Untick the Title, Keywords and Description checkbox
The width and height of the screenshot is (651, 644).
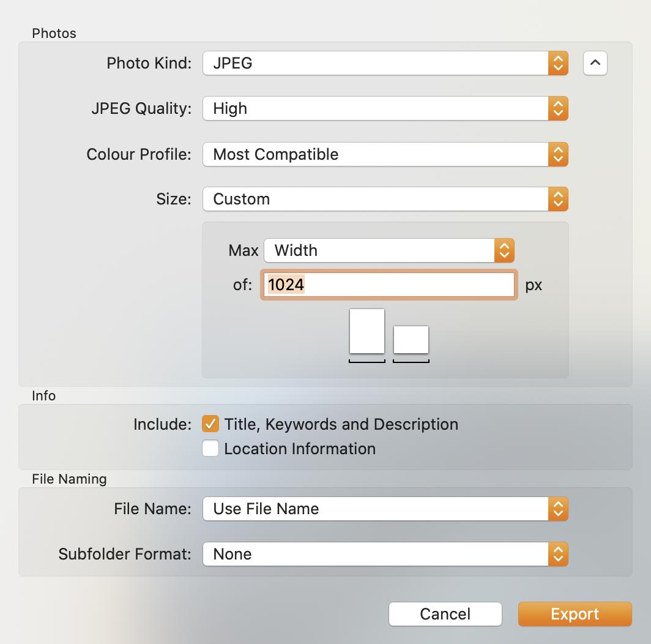click(210, 424)
